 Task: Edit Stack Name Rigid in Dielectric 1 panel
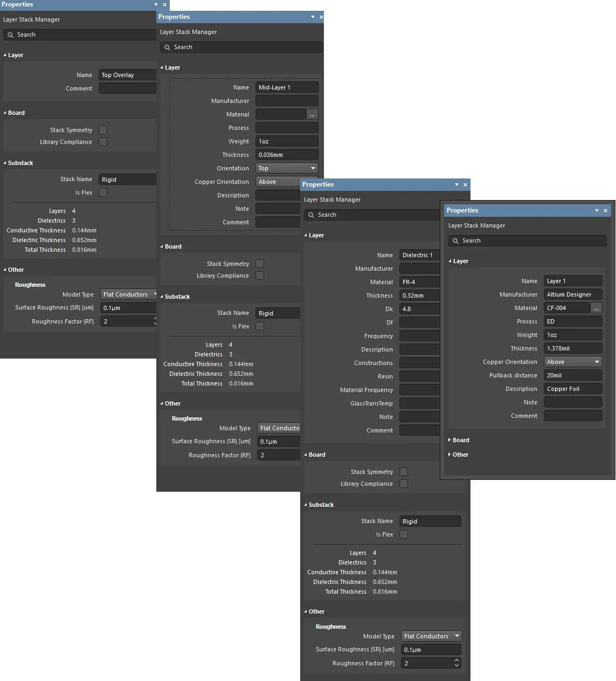pyautogui.click(x=430, y=521)
